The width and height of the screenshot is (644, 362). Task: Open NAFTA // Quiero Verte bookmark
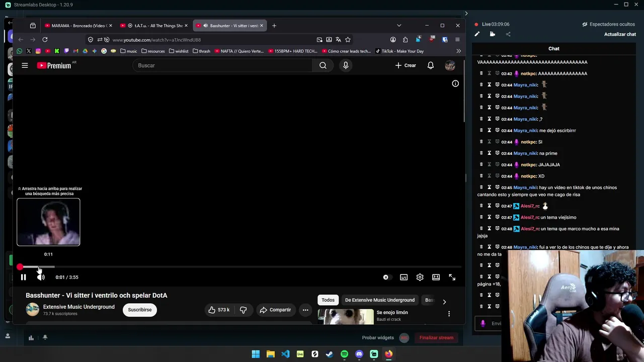click(238, 51)
